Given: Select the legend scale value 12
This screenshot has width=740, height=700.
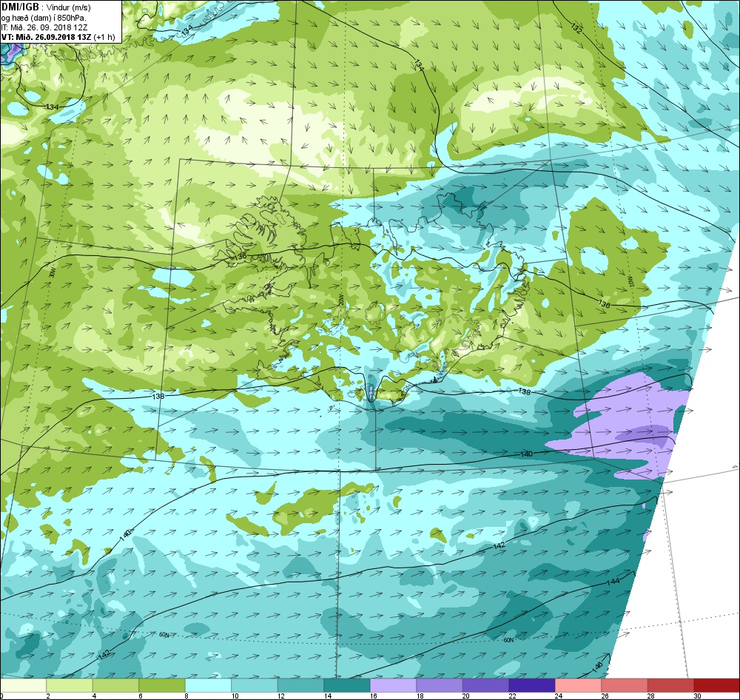Looking at the screenshot, I should 281,696.
